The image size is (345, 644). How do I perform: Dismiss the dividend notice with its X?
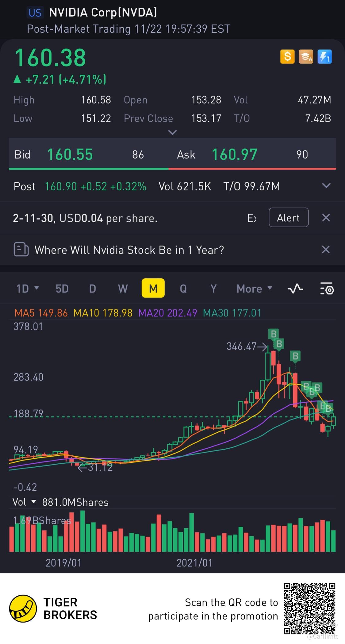(x=326, y=218)
